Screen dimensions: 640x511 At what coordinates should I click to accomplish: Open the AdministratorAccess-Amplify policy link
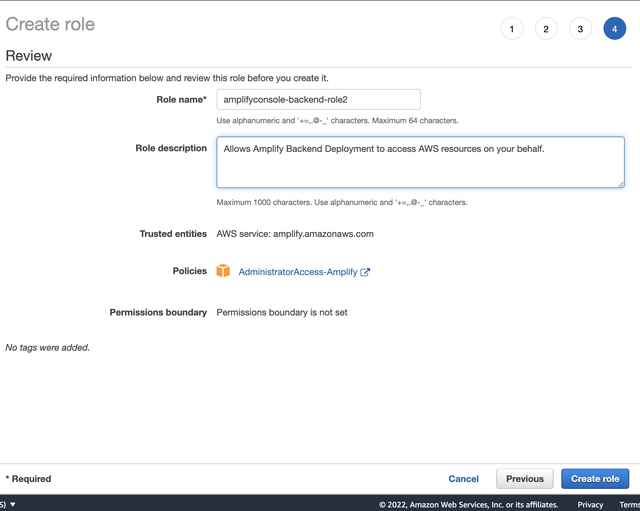pyautogui.click(x=298, y=272)
